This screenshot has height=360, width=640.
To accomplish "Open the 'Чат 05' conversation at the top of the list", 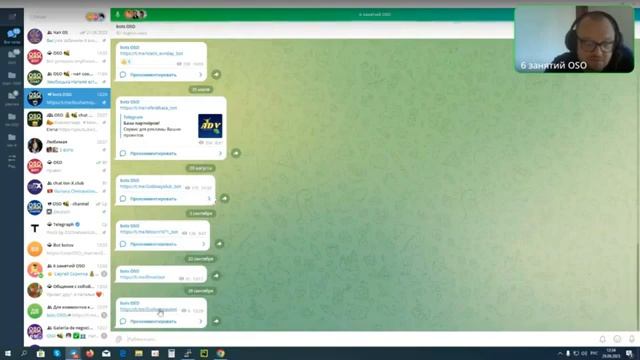I will [x=67, y=36].
